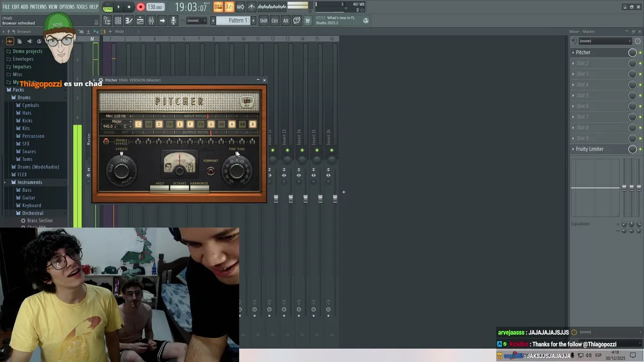Toggle the Formant button in Pitcher

click(x=211, y=171)
